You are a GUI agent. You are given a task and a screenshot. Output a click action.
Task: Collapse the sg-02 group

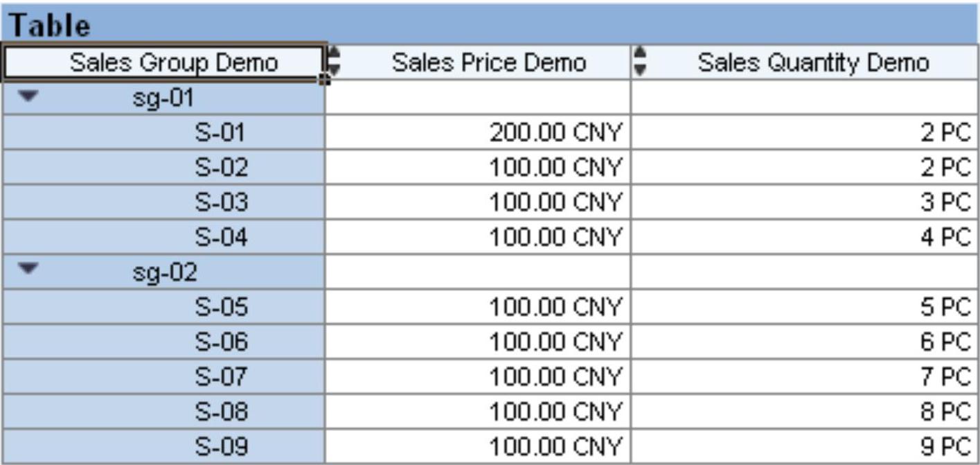pos(28,272)
